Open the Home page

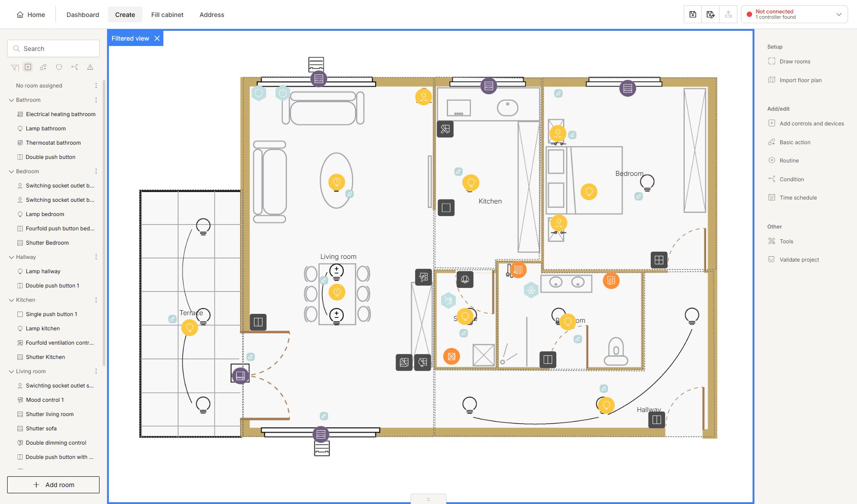pos(31,15)
